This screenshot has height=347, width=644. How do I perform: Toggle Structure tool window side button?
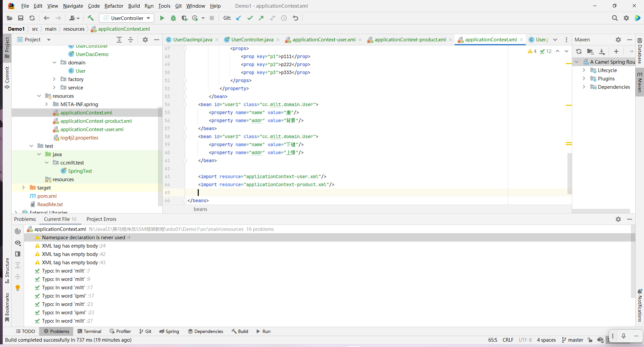7,271
